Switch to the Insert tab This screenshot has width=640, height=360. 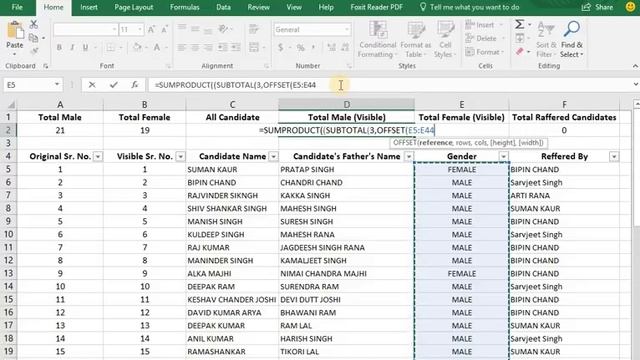click(x=89, y=7)
